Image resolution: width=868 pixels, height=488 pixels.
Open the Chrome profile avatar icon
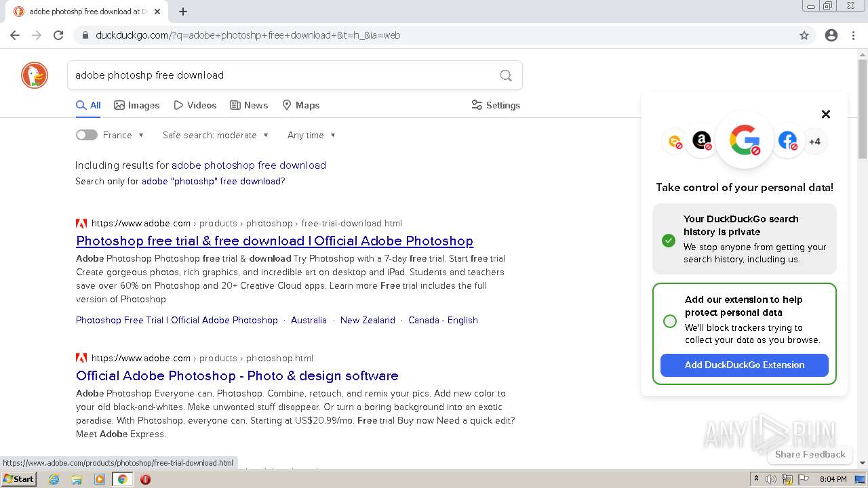[x=831, y=35]
